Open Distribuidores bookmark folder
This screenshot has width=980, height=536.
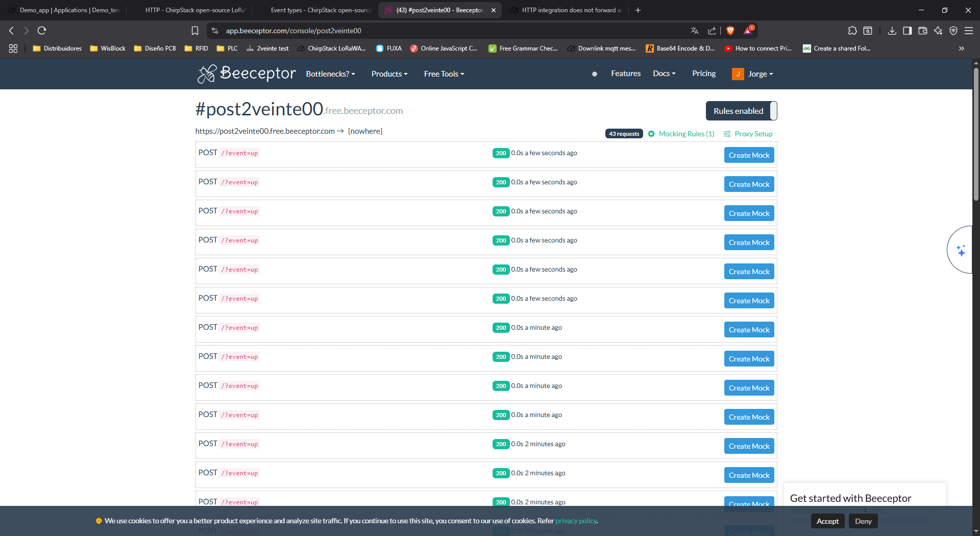pyautogui.click(x=57, y=48)
